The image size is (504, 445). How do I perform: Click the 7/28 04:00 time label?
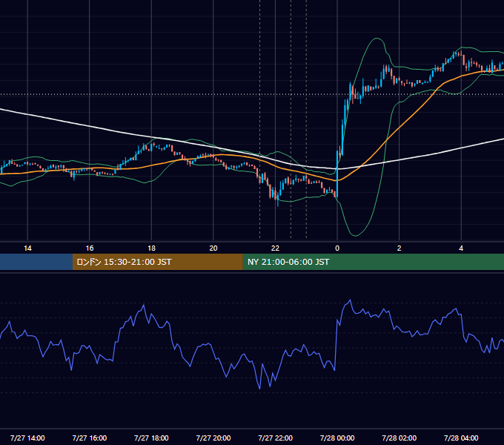click(461, 438)
